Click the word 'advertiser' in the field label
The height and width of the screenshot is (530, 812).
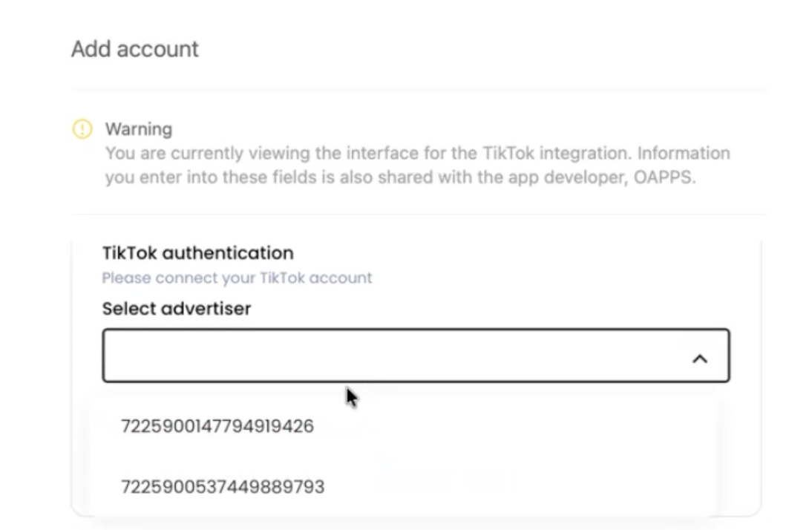coord(206,309)
